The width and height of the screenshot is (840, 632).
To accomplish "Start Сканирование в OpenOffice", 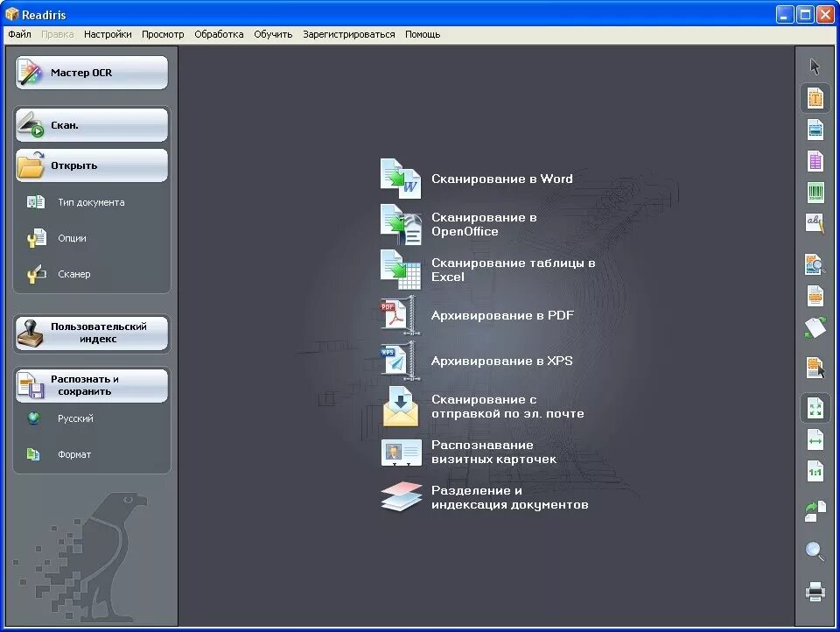I will 458,224.
